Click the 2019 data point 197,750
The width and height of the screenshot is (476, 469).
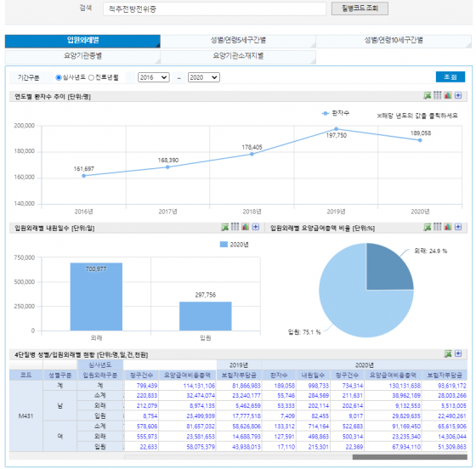(336, 129)
